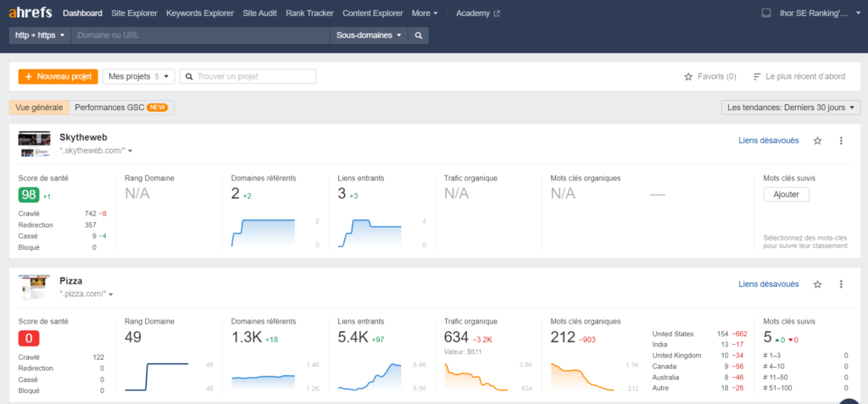Click the # 1–3 ranking row
868x404 pixels.
coord(805,355)
